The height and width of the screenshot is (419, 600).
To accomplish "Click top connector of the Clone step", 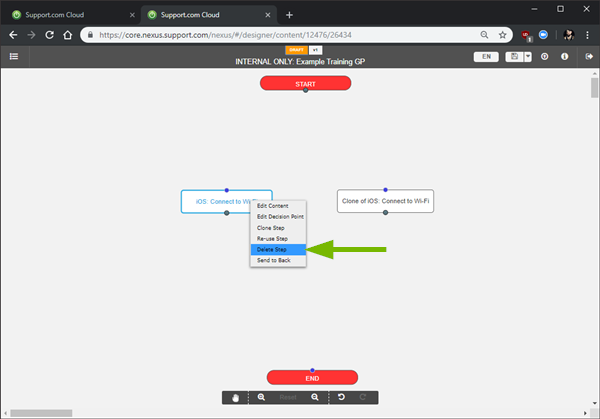I will coord(385,189).
